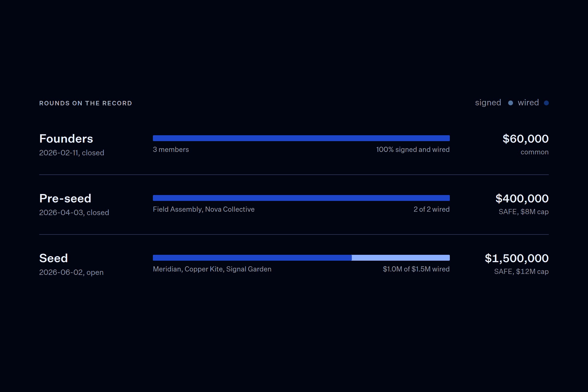Viewport: 588px width, 392px height.
Task: Click the 'ROUNDS ON THE RECORD' heading
Action: [x=86, y=103]
